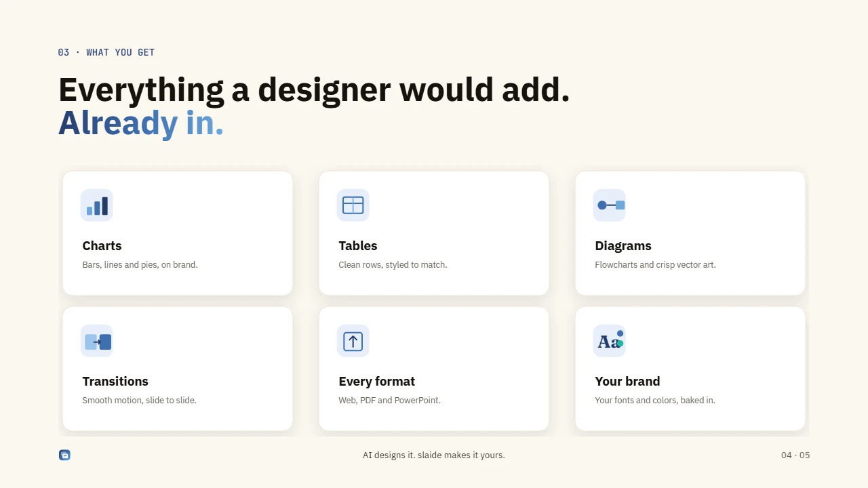
Task: Click the Tables grid icon
Action: click(x=353, y=205)
